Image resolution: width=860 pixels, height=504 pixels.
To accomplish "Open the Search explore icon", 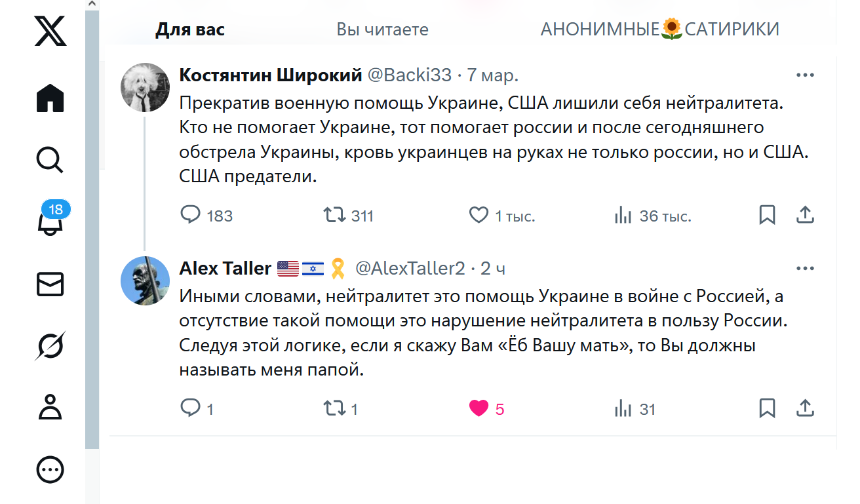I will click(50, 159).
